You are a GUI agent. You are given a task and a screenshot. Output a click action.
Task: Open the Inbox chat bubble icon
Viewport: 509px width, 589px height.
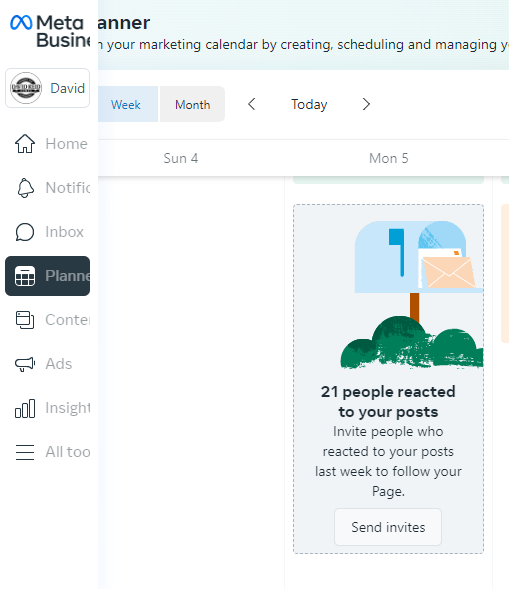(25, 232)
